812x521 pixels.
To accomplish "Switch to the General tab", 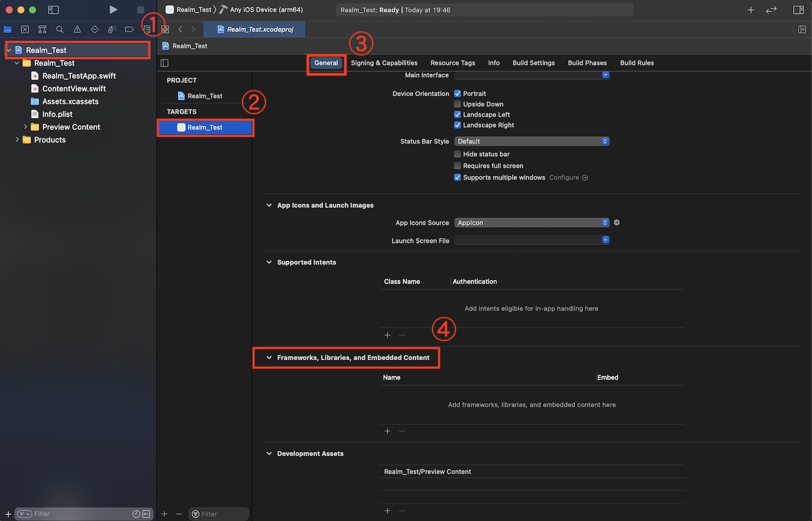I will pyautogui.click(x=326, y=63).
